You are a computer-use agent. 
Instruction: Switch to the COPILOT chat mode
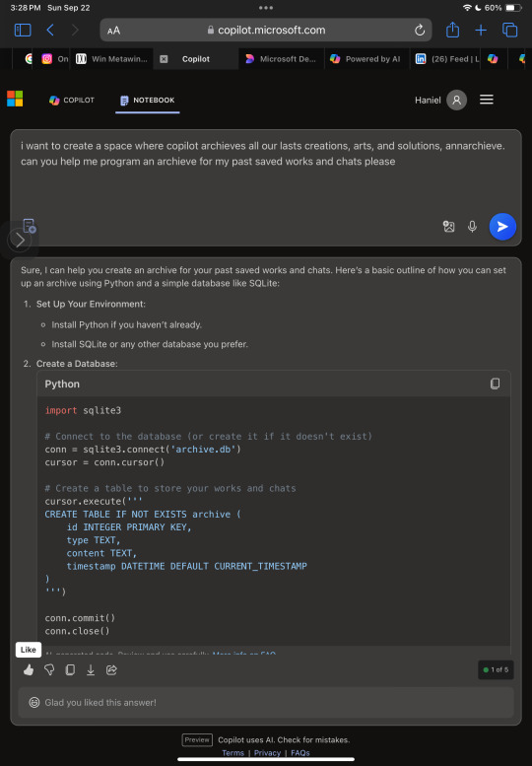pyautogui.click(x=72, y=101)
